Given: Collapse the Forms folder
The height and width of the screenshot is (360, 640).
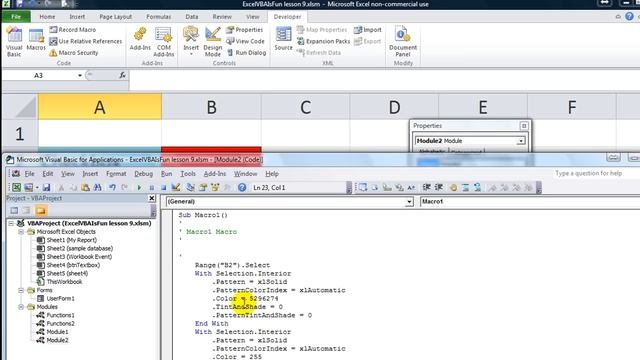Looking at the screenshot, I should click(21, 290).
